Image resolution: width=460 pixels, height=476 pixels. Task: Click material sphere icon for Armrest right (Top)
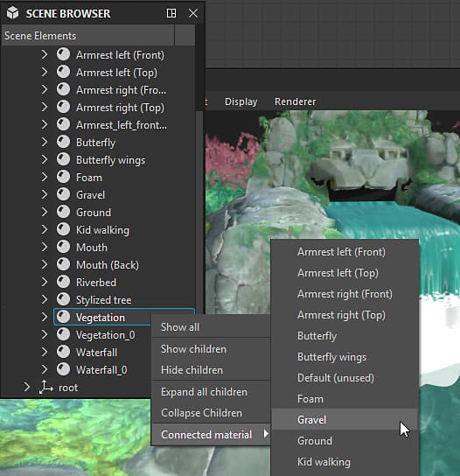pyautogui.click(x=63, y=107)
